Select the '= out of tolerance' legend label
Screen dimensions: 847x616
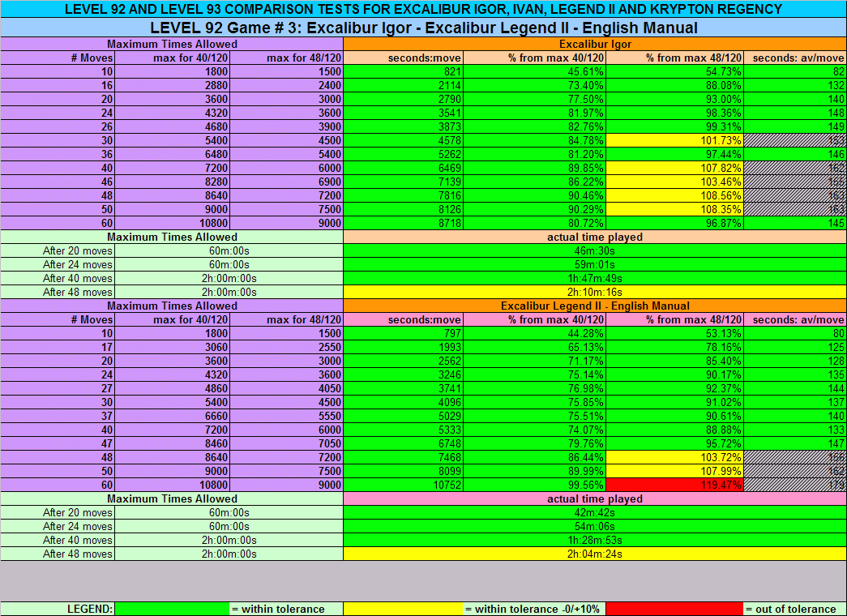pyautogui.click(x=790, y=609)
